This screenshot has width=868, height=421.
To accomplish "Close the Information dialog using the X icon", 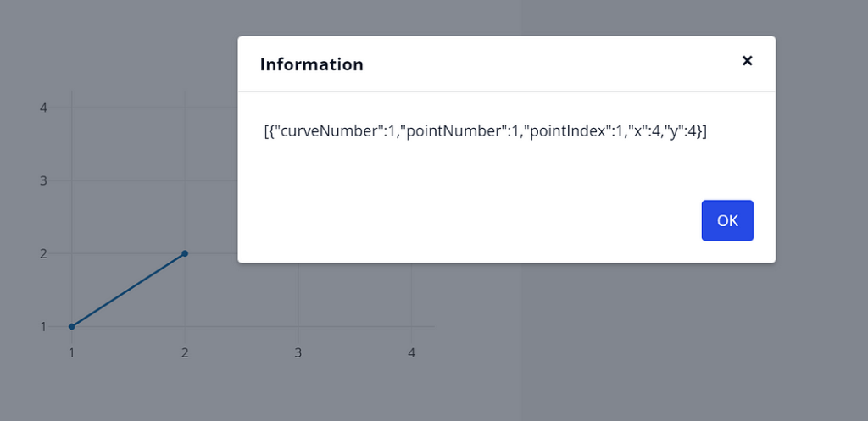I will pyautogui.click(x=747, y=61).
